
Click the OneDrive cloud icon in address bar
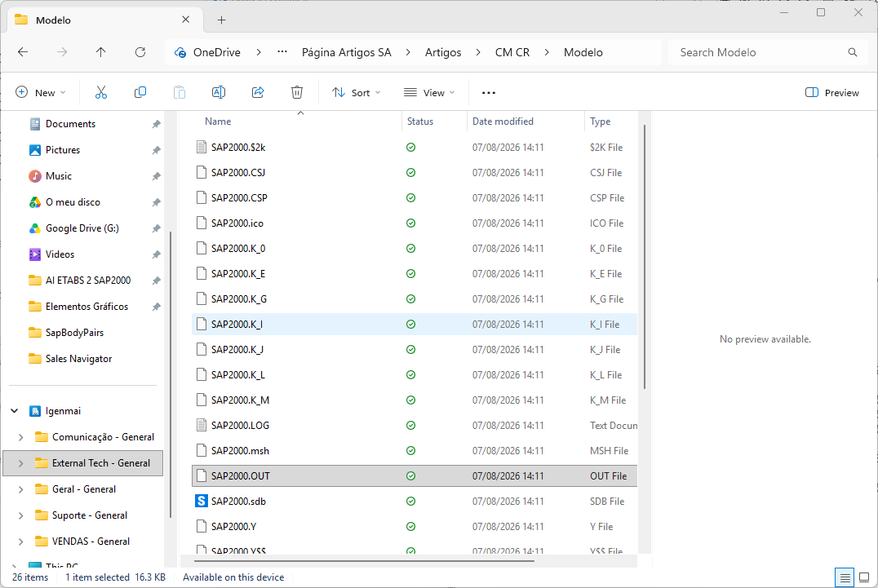pos(180,52)
